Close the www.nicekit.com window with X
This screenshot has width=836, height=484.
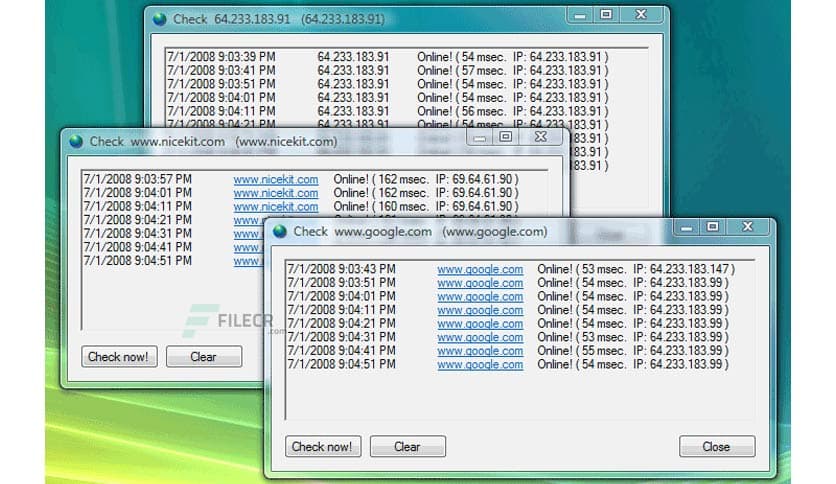pyautogui.click(x=540, y=137)
